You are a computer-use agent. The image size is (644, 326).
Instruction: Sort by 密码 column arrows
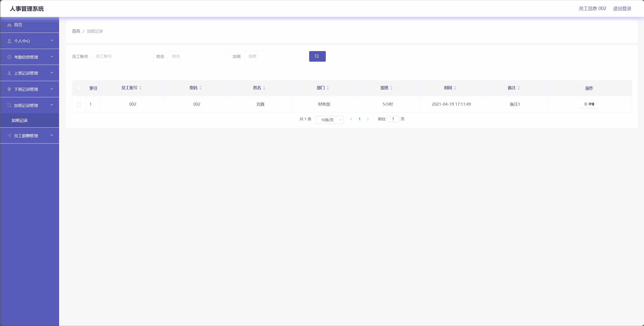pyautogui.click(x=201, y=88)
